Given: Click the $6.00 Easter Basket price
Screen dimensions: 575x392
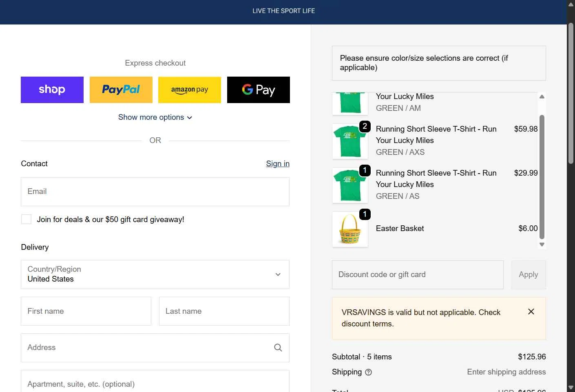Looking at the screenshot, I should click(528, 229).
